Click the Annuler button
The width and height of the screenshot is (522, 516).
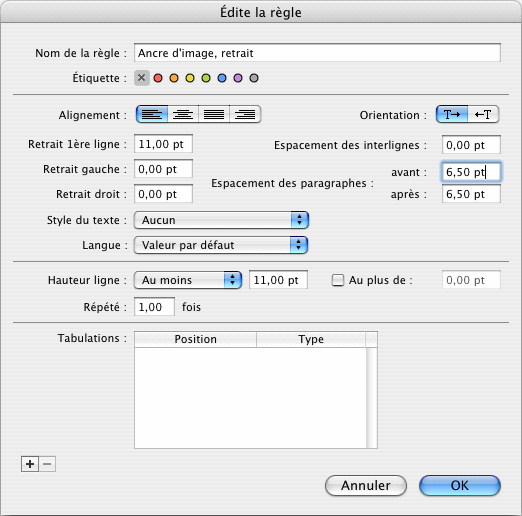(366, 485)
